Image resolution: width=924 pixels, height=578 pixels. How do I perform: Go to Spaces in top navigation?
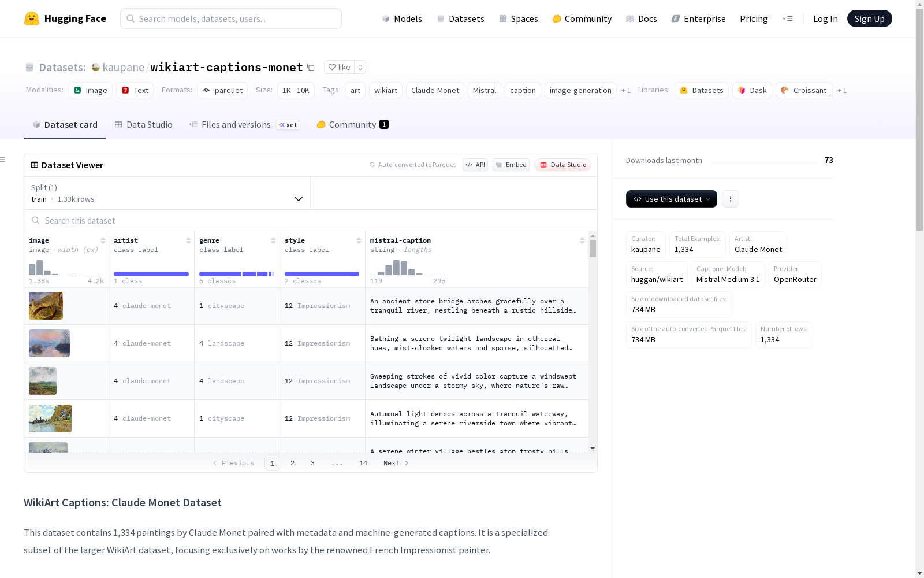tap(519, 18)
